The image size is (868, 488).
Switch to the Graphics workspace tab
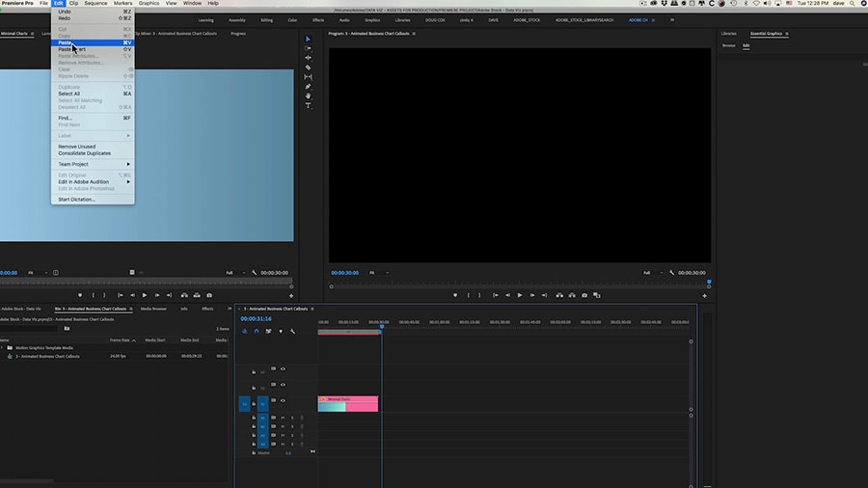[x=372, y=19]
